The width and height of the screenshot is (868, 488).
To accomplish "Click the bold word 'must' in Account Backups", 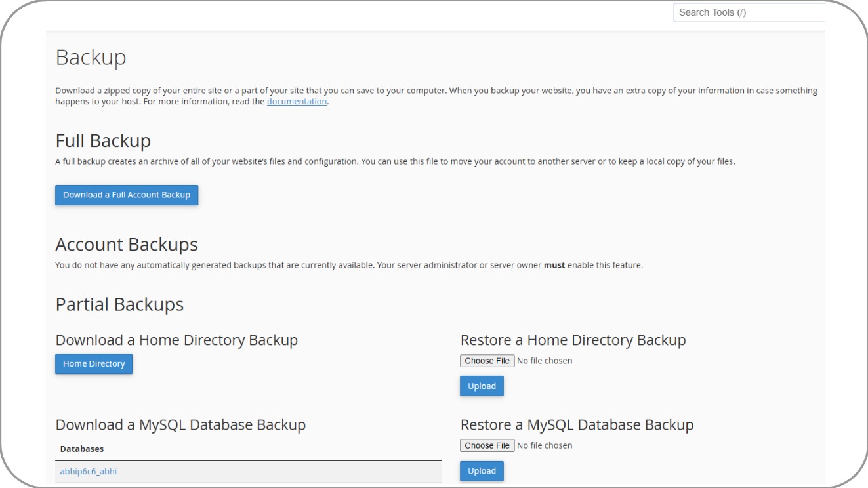I will click(x=554, y=266).
